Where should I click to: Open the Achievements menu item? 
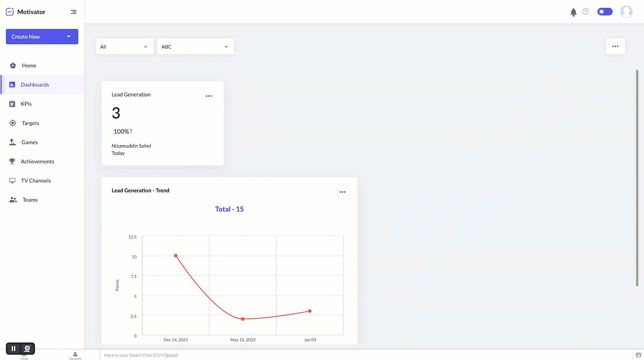(37, 162)
